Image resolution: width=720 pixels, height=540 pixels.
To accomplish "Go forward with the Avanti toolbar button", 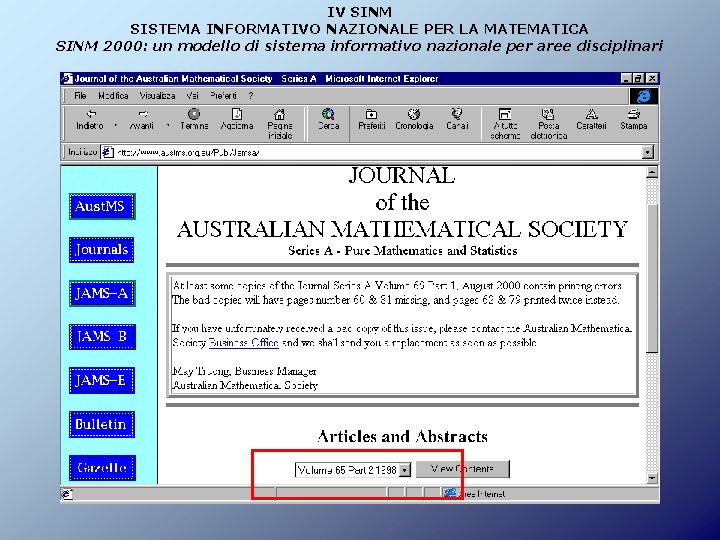I will point(142,119).
